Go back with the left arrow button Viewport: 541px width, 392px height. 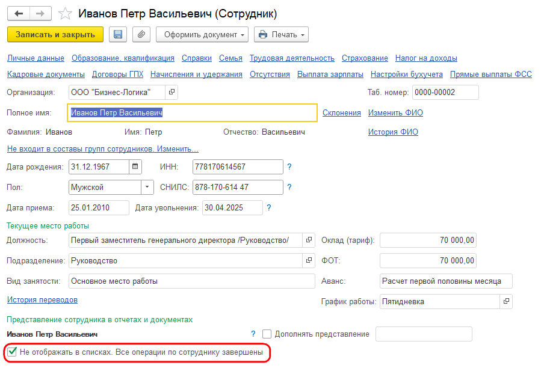point(19,13)
